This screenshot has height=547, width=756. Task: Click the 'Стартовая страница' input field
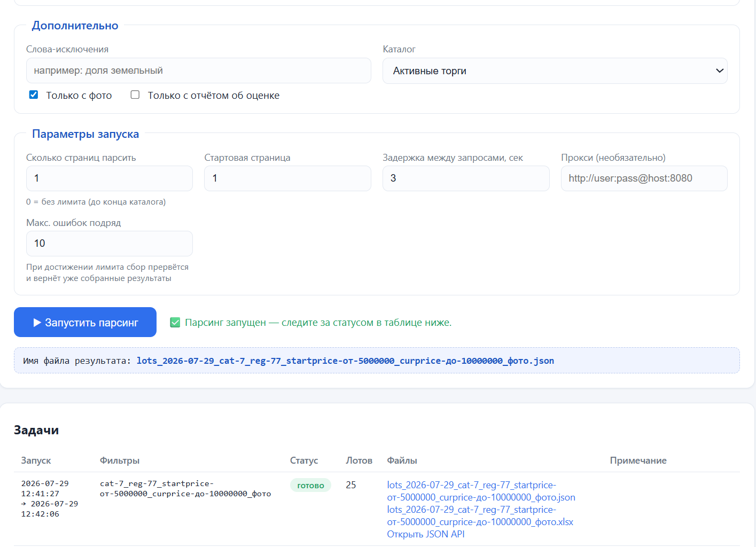(287, 178)
